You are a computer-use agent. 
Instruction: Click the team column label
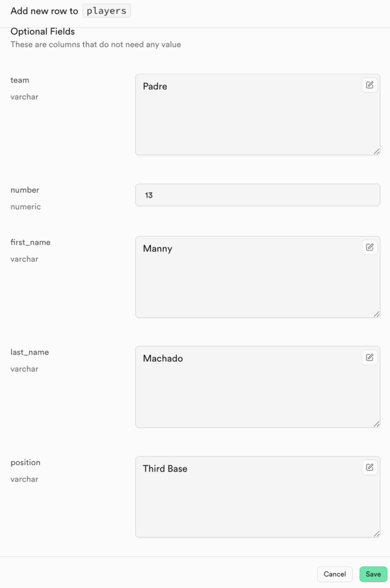tap(20, 80)
